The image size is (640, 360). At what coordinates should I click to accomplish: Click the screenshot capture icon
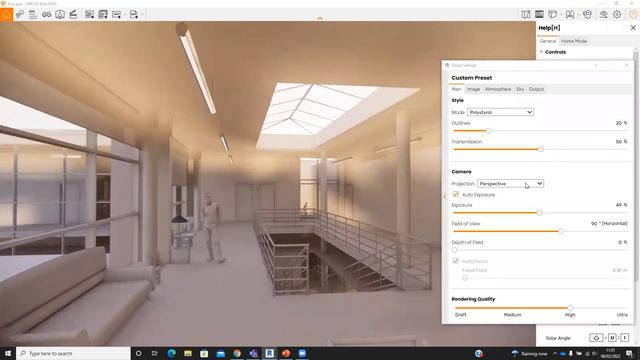pos(89,15)
